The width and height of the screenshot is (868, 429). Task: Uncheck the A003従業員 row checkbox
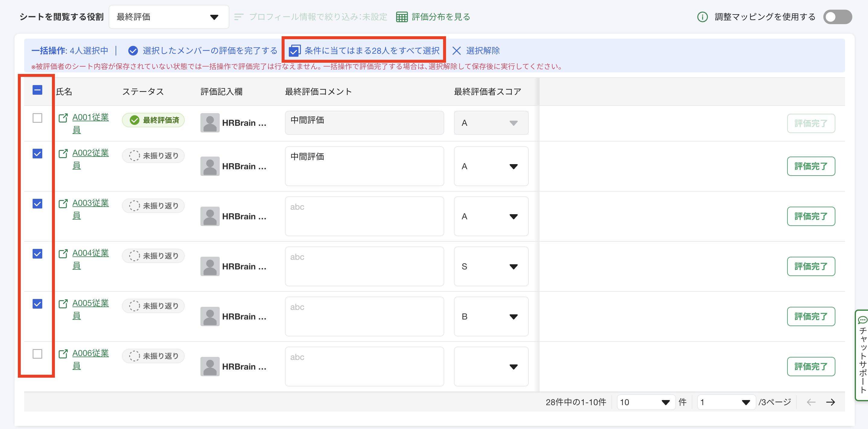pos(37,204)
